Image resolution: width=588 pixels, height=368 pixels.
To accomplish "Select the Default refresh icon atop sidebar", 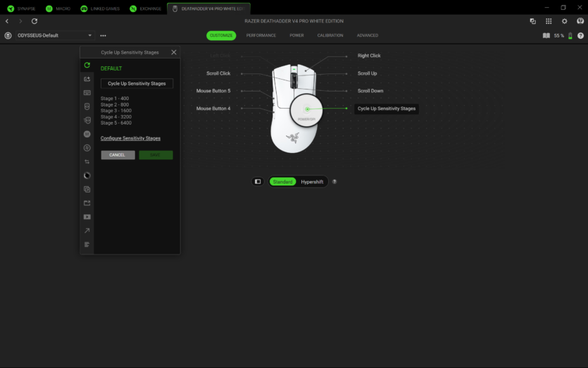I will [x=87, y=65].
